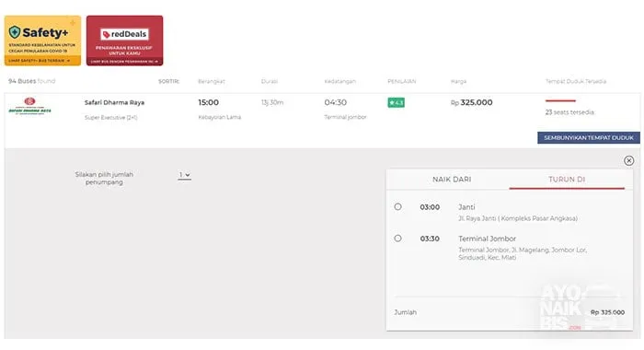Open the redDeals promotional banner
The height and width of the screenshot is (350, 644).
[124, 41]
